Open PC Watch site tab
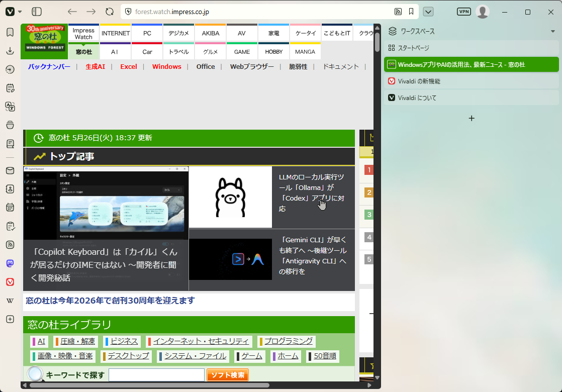 coord(147,33)
